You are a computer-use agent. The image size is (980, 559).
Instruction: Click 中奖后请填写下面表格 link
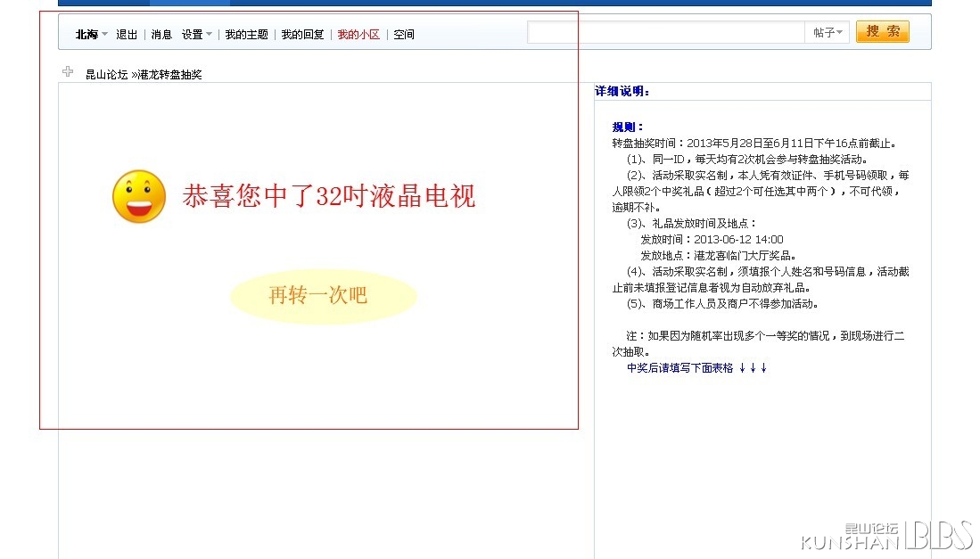click(696, 368)
